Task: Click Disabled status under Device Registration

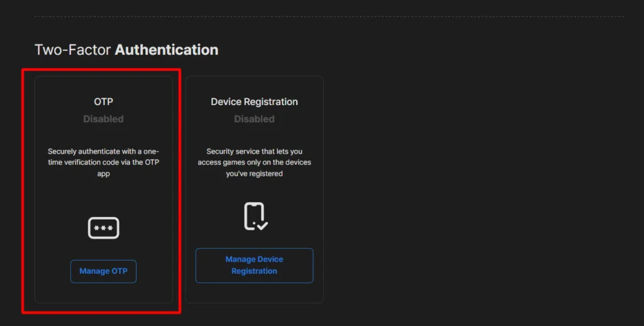Action: 254,119
